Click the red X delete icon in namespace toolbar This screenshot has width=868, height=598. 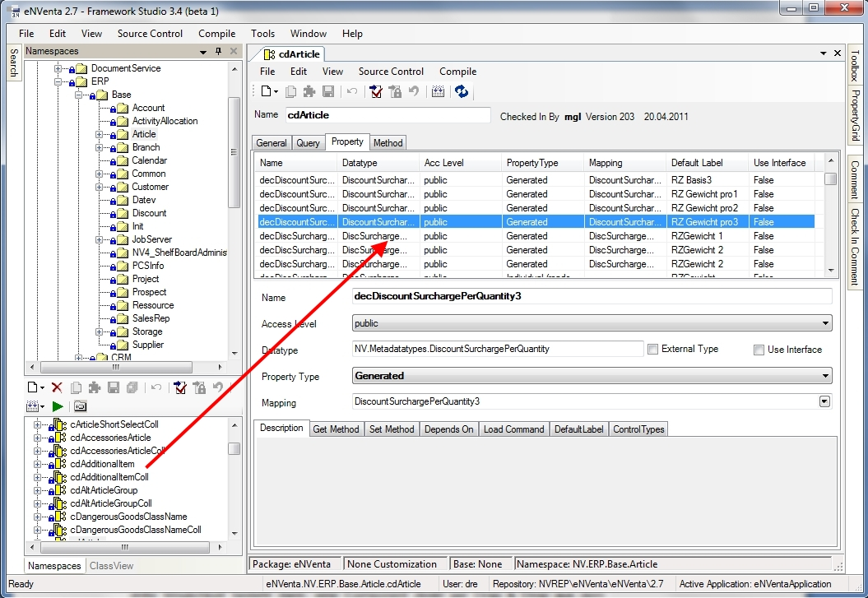(x=57, y=387)
